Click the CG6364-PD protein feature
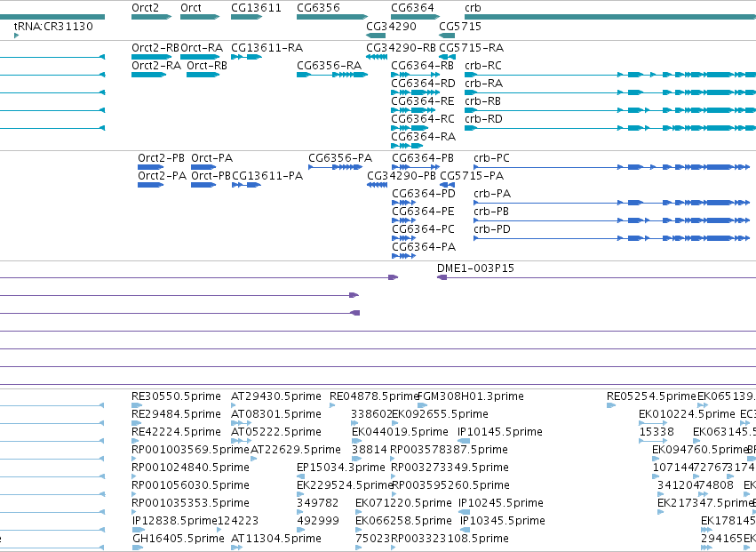756x552 pixels. click(403, 203)
